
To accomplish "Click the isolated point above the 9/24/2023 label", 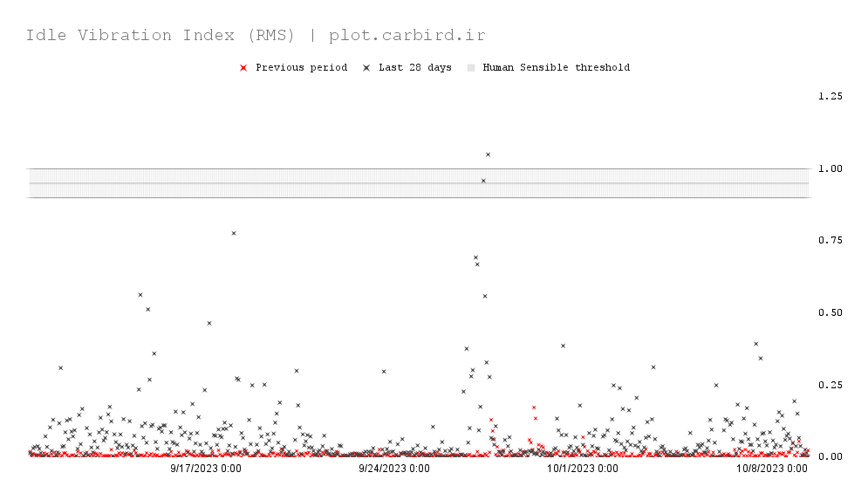I will (x=383, y=371).
